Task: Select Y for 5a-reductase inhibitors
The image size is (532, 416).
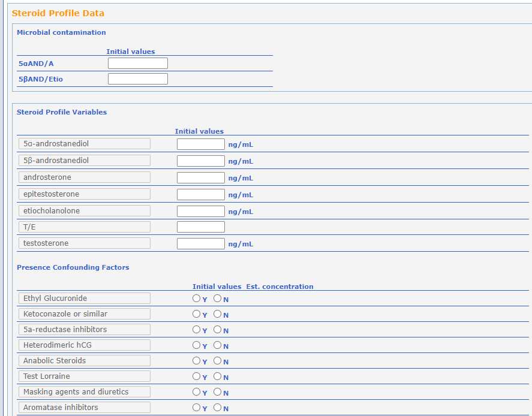Action: click(x=196, y=330)
